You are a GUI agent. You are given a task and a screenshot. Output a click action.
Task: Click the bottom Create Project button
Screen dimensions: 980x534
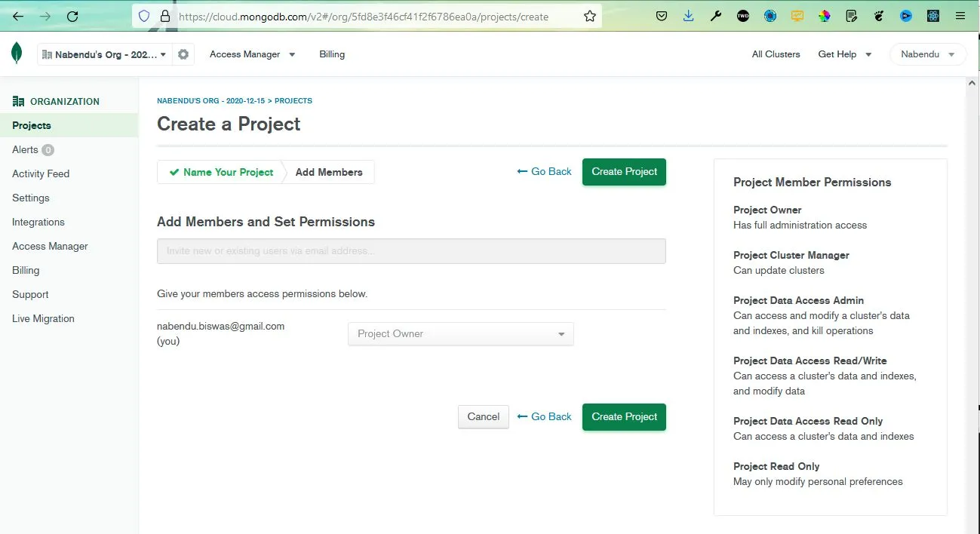tap(624, 417)
